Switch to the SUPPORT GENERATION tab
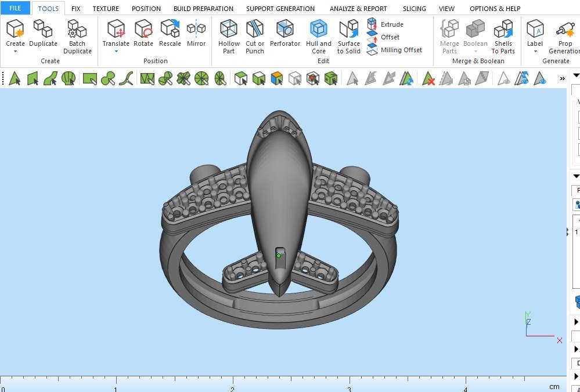This screenshot has height=392, width=580. click(x=280, y=9)
